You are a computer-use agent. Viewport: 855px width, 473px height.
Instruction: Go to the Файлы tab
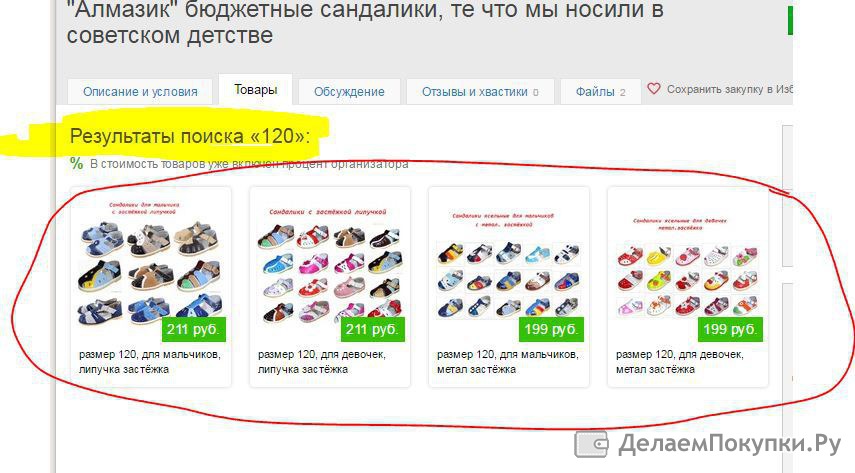(600, 92)
